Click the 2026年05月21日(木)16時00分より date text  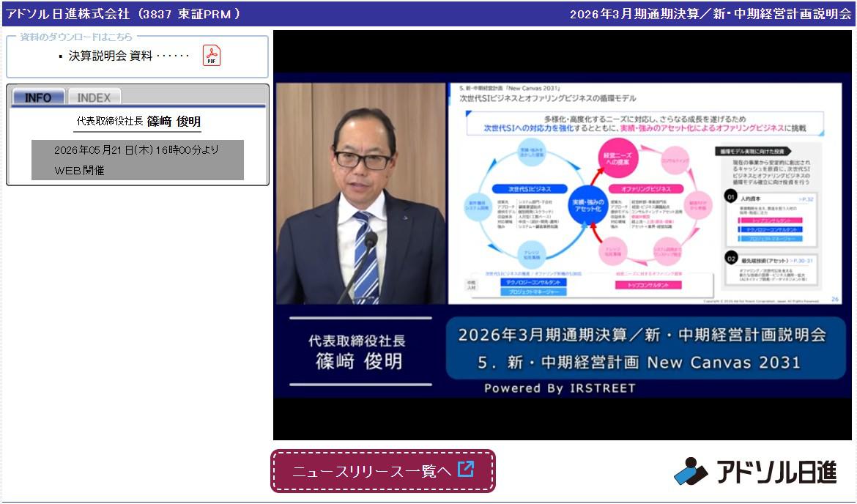pyautogui.click(x=137, y=149)
